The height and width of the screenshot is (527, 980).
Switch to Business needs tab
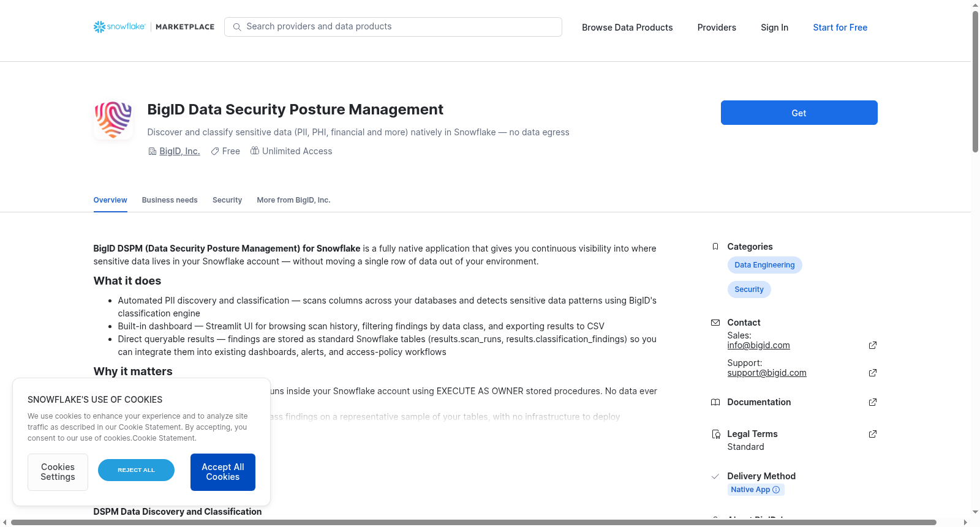(x=170, y=200)
